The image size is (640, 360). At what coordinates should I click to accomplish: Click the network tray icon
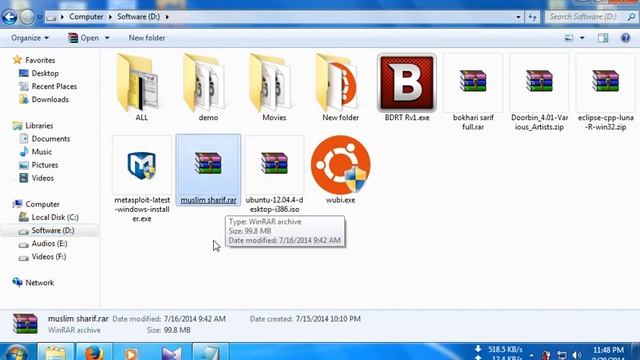[562, 355]
